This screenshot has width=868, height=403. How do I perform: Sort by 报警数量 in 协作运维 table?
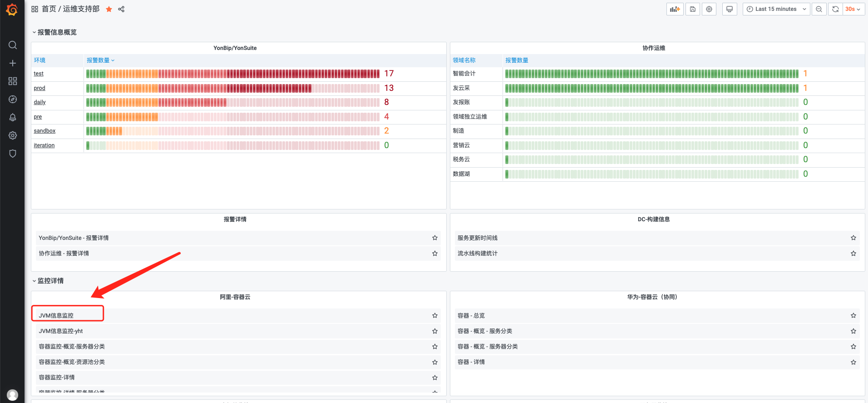pyautogui.click(x=517, y=60)
